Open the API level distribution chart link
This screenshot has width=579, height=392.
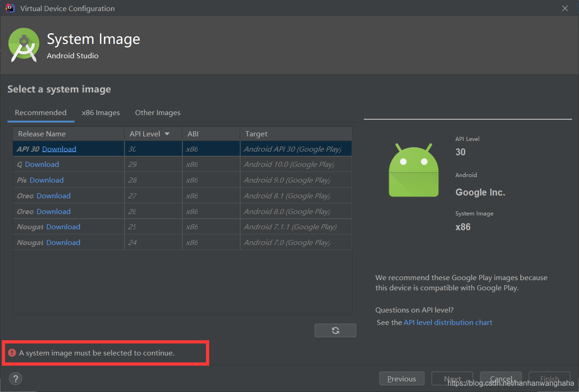click(x=448, y=322)
